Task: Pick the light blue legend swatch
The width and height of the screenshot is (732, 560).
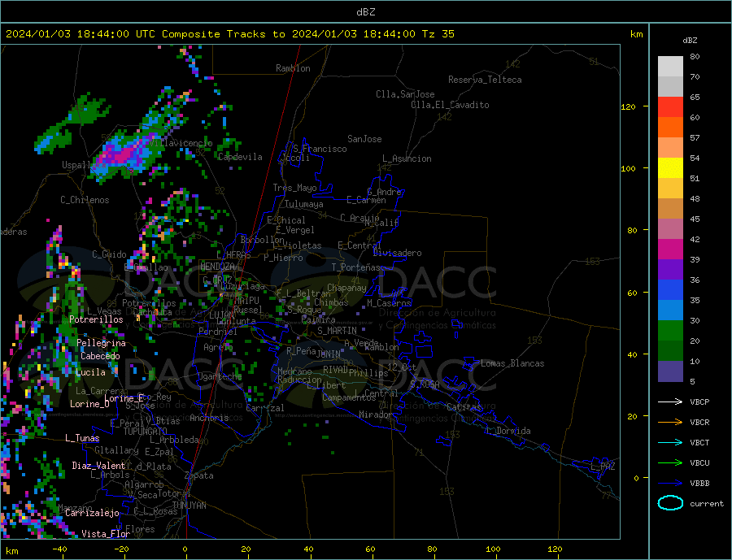Action: coord(670,310)
